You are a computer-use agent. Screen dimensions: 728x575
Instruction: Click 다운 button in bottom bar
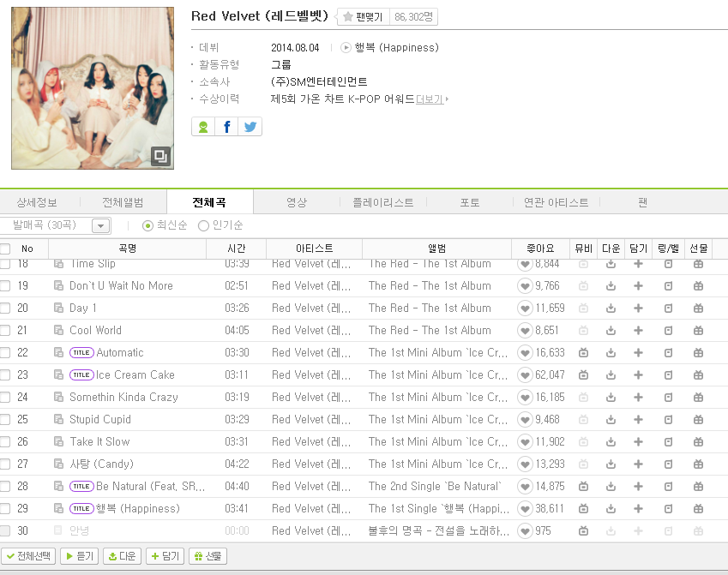pos(122,556)
